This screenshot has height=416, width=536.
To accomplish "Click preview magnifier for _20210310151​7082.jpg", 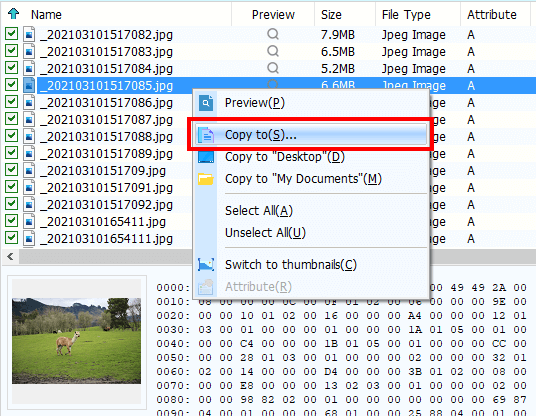I will (273, 34).
